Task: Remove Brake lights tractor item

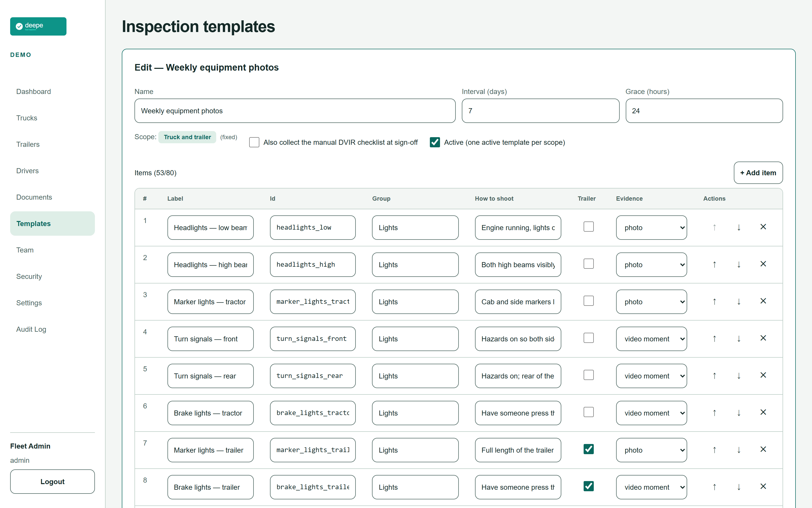Action: tap(763, 412)
